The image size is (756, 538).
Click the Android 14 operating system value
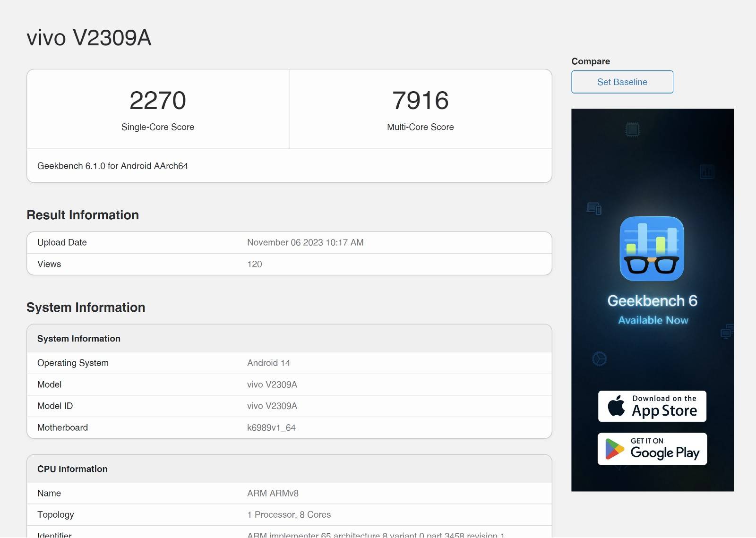[x=268, y=363]
